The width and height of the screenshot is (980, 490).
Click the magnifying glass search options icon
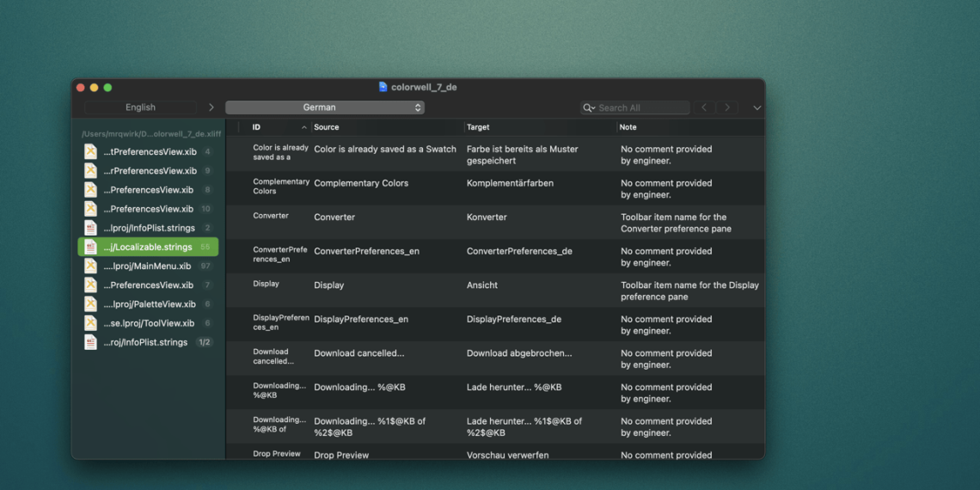pyautogui.click(x=589, y=108)
